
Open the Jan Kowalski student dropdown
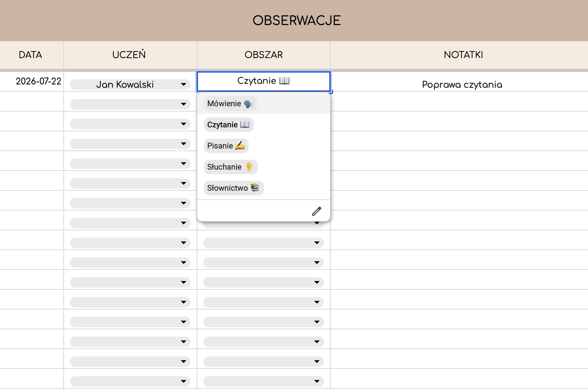[130, 84]
